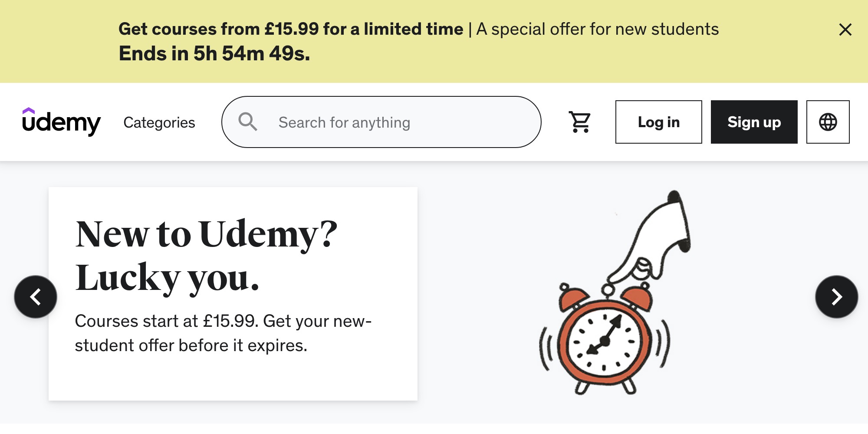Click the Udemy logo
Image resolution: width=868 pixels, height=434 pixels.
click(61, 122)
